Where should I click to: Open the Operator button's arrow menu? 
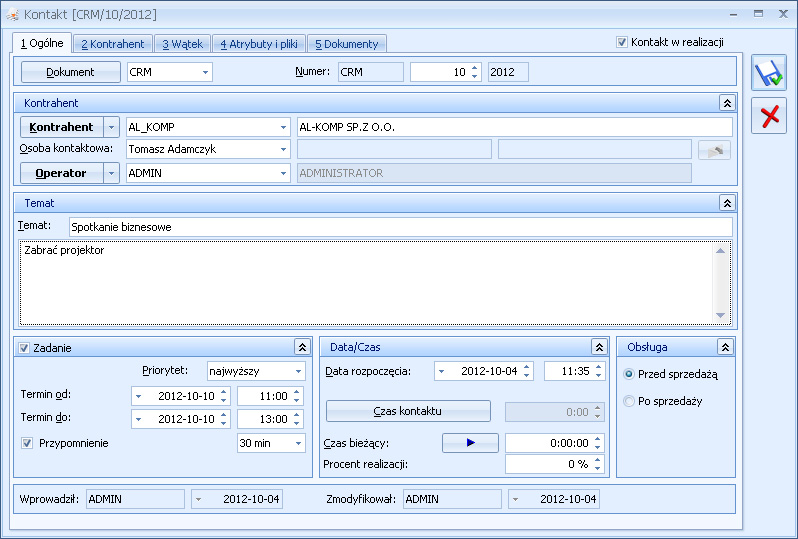click(111, 173)
